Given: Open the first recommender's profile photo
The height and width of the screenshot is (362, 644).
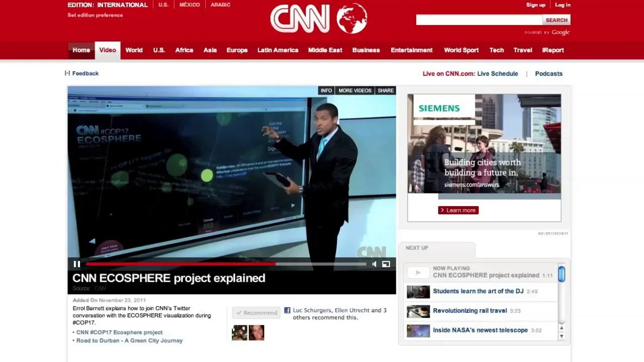Looking at the screenshot, I should pyautogui.click(x=239, y=333).
